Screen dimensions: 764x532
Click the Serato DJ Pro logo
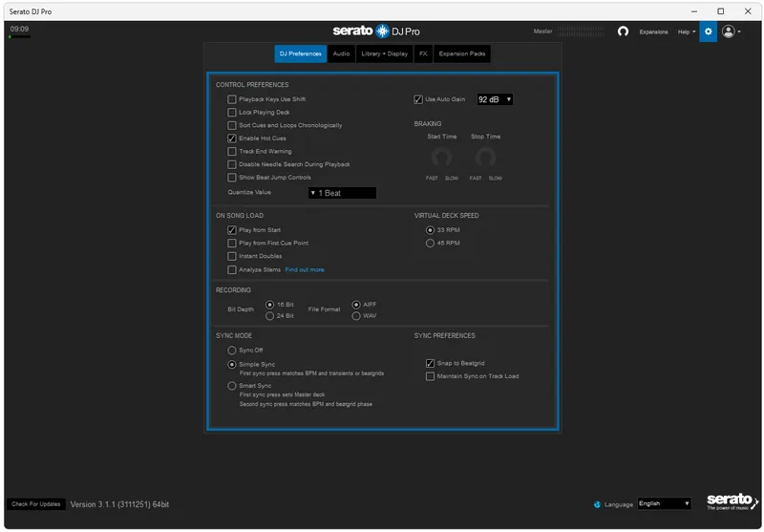click(x=376, y=32)
